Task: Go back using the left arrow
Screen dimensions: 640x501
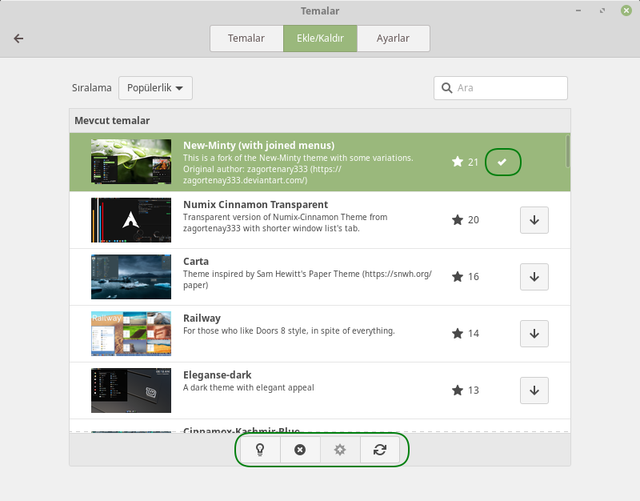Action: pyautogui.click(x=18, y=38)
